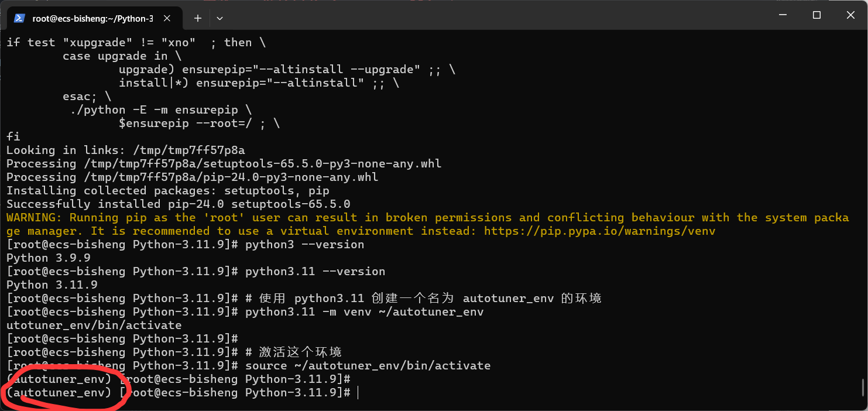Open the pip.pypa.io warnings venv link
The image size is (868, 411).
tap(599, 231)
